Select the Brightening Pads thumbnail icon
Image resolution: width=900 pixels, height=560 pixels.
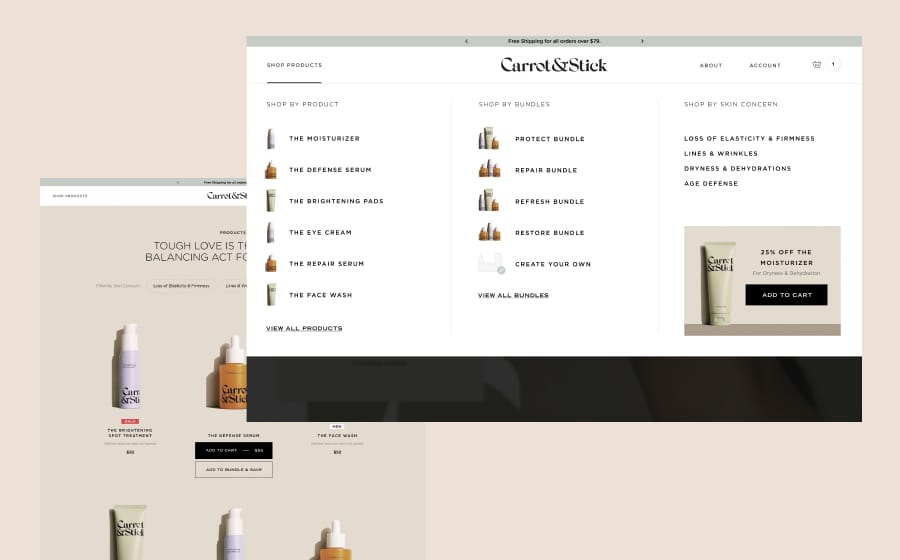coord(271,201)
